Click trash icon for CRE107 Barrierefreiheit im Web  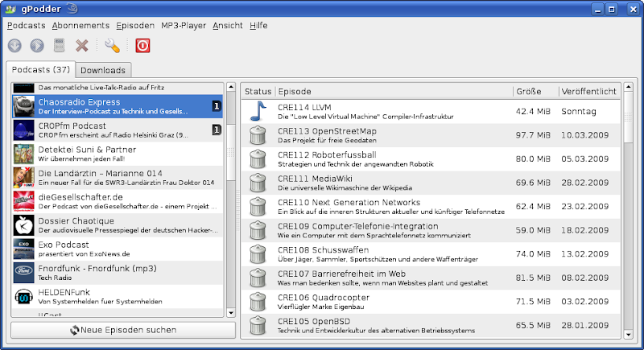click(x=258, y=278)
